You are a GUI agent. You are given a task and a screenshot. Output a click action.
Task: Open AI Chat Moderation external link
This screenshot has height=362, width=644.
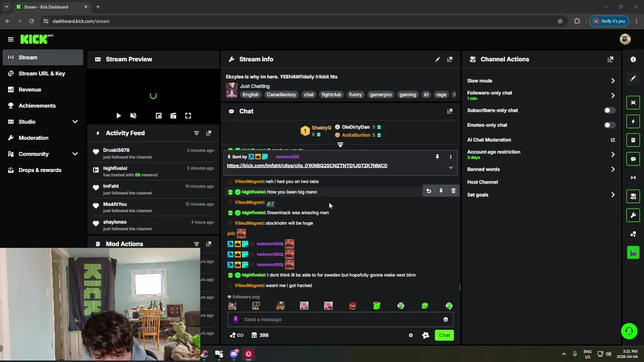click(x=613, y=140)
